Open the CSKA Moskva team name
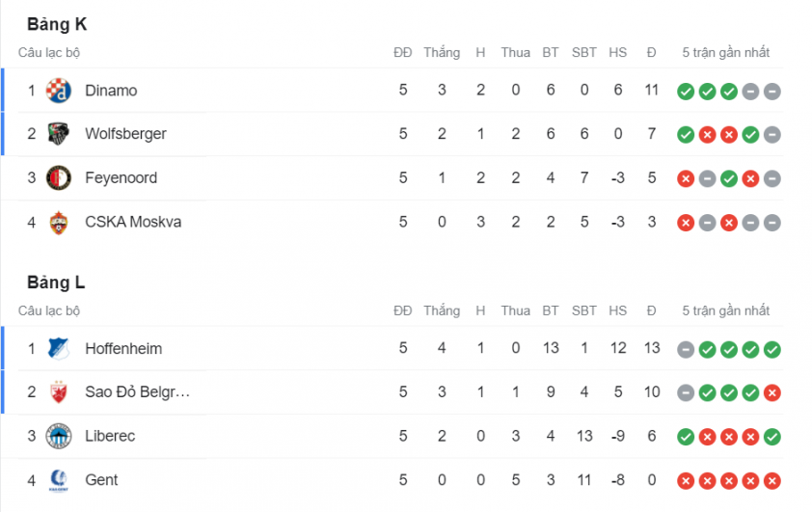This screenshot has width=812, height=512. click(133, 222)
